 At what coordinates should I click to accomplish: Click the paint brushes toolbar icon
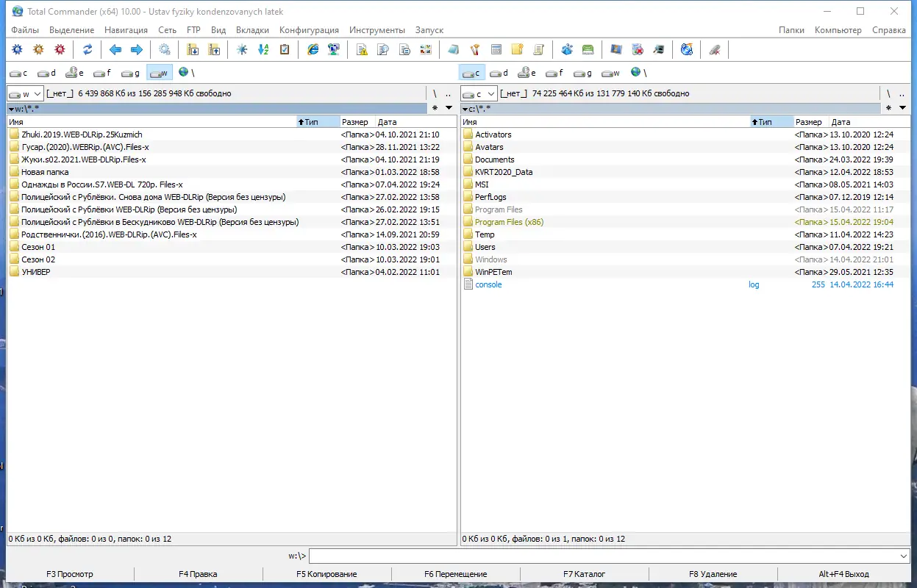pos(475,49)
